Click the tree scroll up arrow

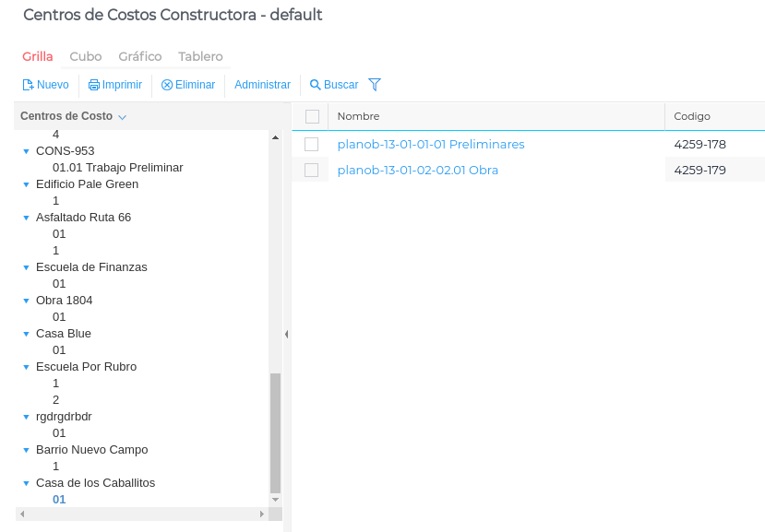point(275,137)
